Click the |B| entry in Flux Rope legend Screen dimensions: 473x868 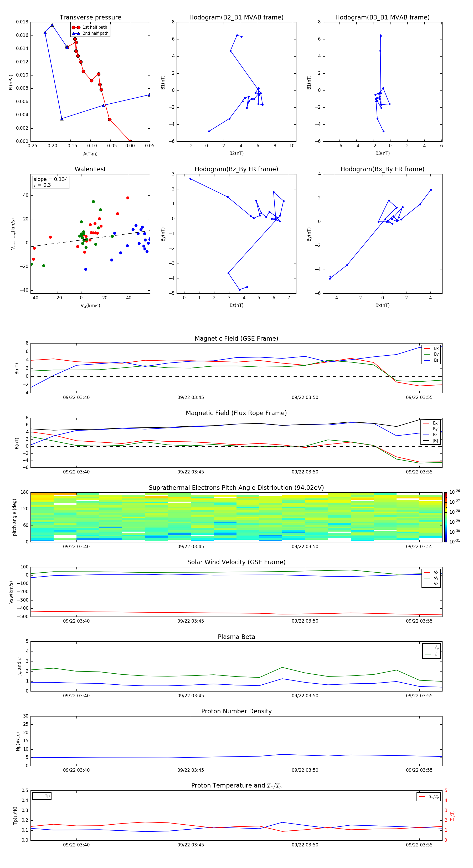coord(431,441)
